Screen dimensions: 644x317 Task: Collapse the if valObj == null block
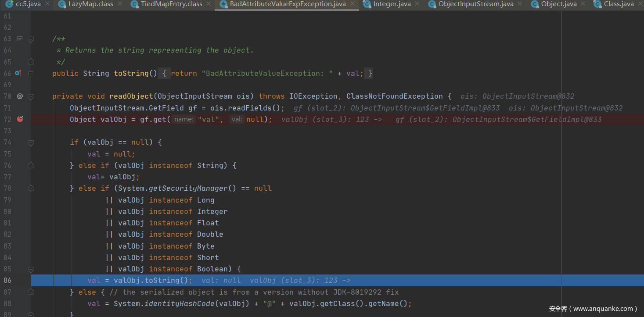(x=31, y=142)
